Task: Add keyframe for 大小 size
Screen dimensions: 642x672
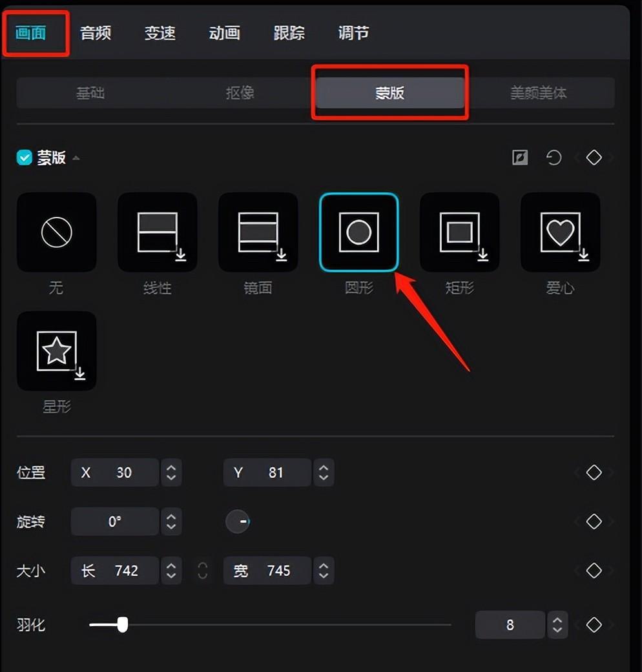Action: [x=594, y=571]
